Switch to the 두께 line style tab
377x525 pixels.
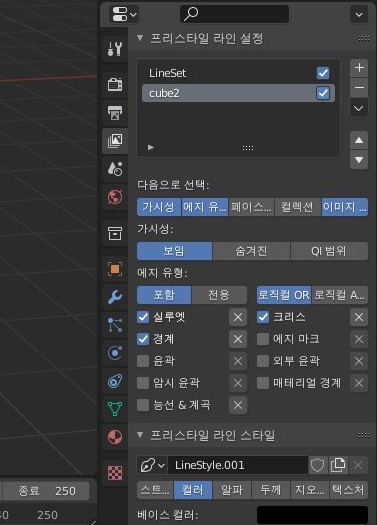[x=271, y=490]
